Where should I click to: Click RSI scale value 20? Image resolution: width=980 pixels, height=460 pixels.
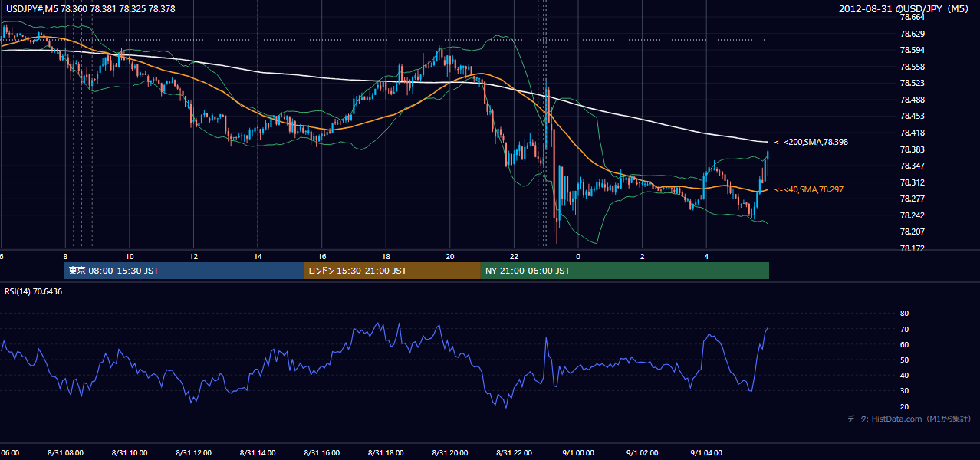coord(904,406)
